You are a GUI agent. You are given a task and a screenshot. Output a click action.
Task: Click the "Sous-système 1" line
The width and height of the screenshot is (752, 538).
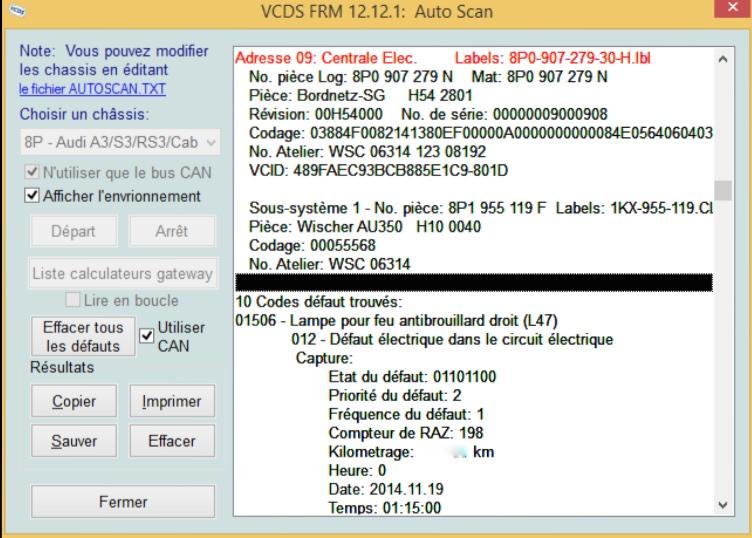coord(481,208)
